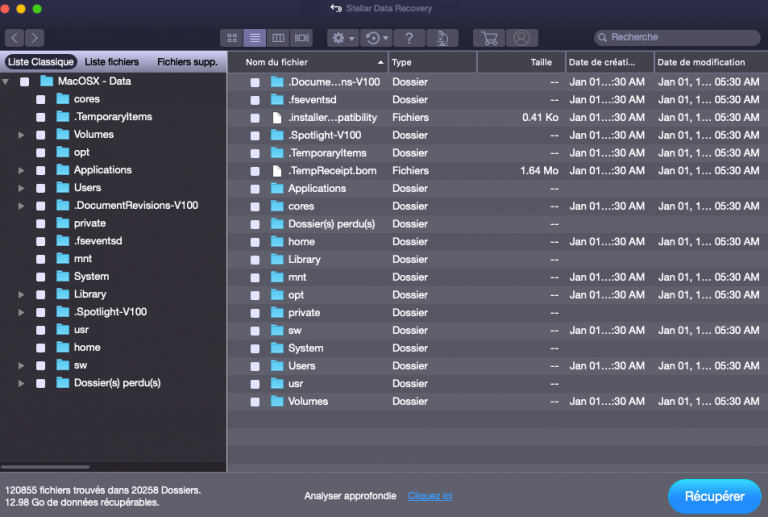768x517 pixels.
Task: Open the restore history clock dropdown
Action: pos(376,38)
